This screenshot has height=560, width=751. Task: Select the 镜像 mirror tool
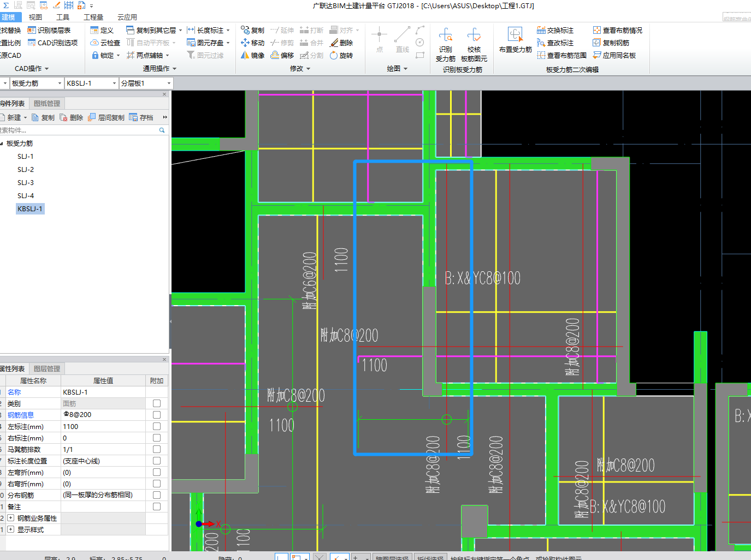click(252, 55)
